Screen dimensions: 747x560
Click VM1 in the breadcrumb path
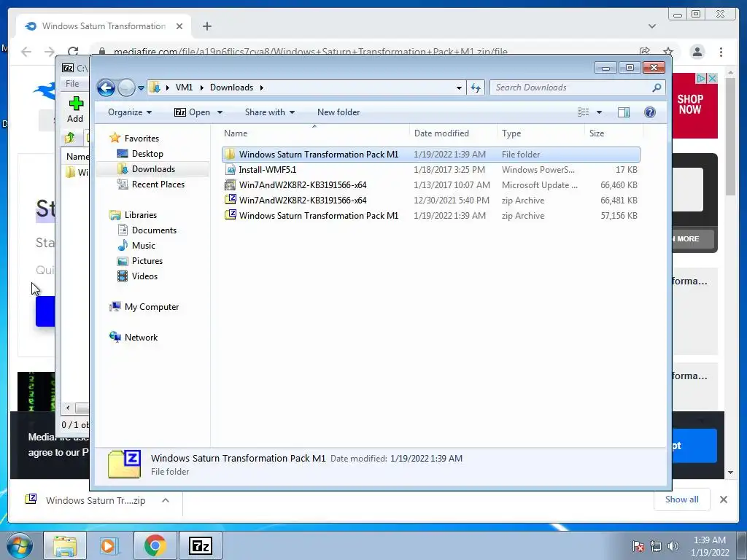pos(184,87)
